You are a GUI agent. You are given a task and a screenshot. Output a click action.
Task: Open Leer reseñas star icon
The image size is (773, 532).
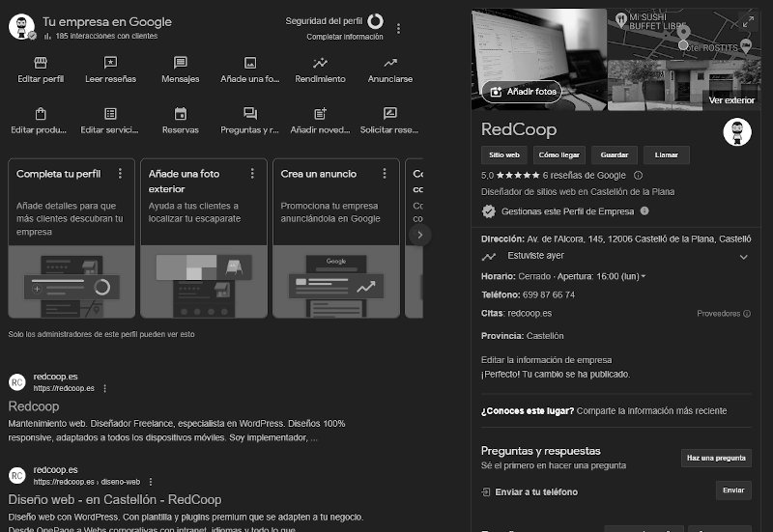click(110, 63)
